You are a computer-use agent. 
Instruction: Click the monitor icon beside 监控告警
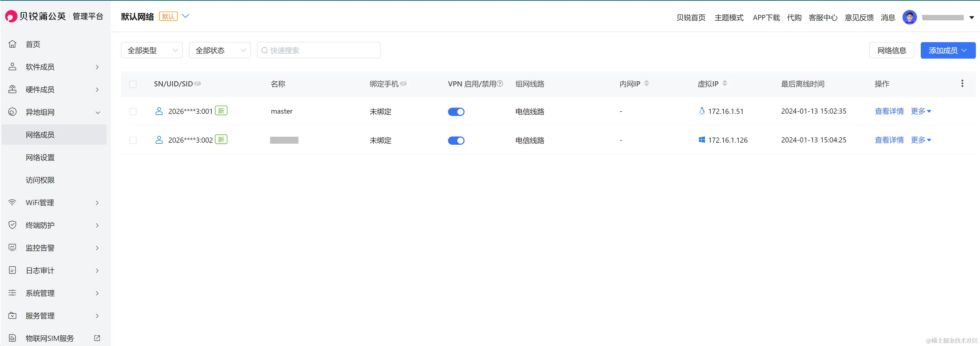pyautogui.click(x=13, y=248)
